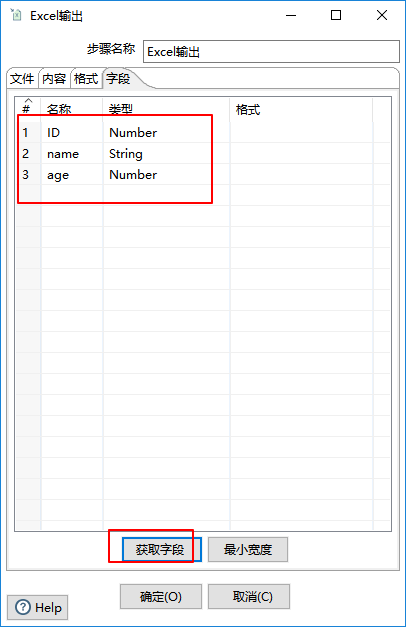Screen dimensions: 406x627
Task: Click the Number type of ID row
Action: (x=166, y=132)
